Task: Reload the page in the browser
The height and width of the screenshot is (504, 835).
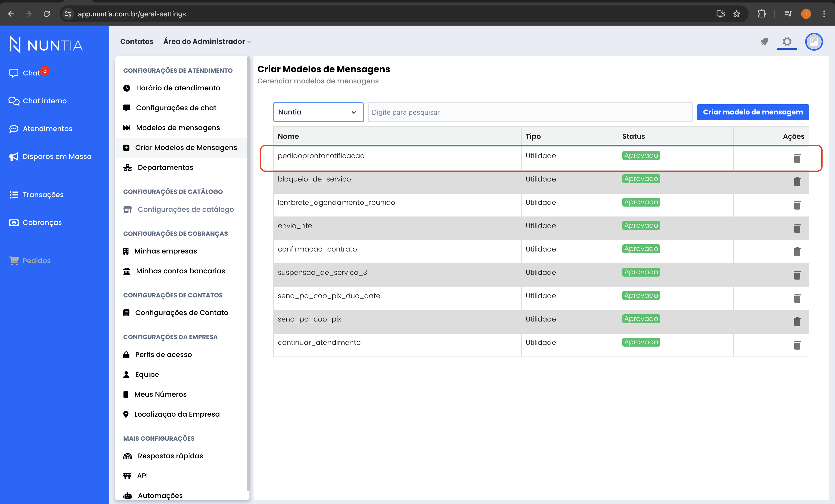Action: (x=47, y=14)
